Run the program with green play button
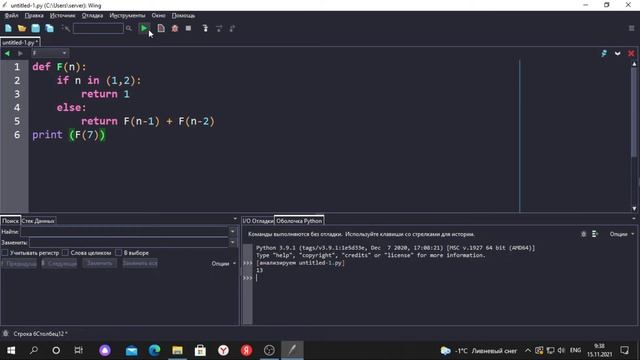 coord(144,28)
